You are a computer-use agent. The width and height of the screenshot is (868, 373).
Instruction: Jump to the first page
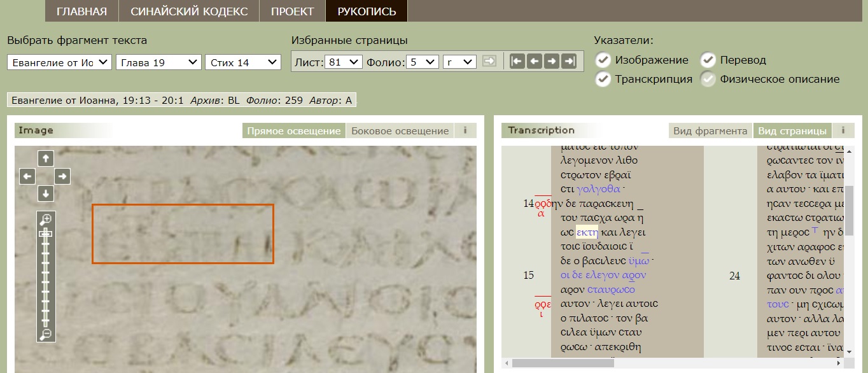point(517,61)
